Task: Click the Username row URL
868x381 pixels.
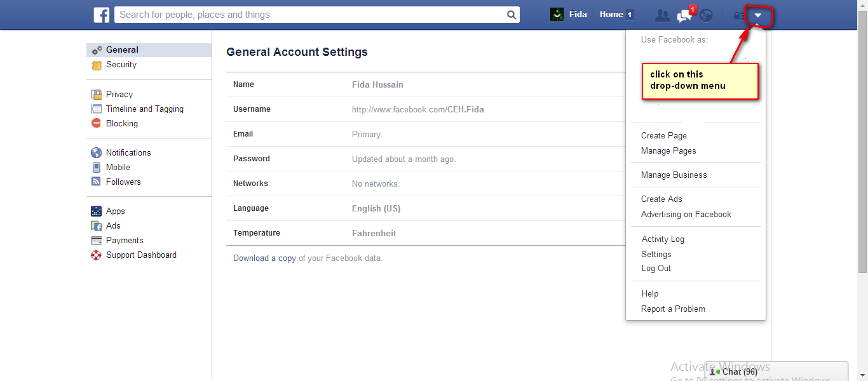Action: (x=418, y=109)
